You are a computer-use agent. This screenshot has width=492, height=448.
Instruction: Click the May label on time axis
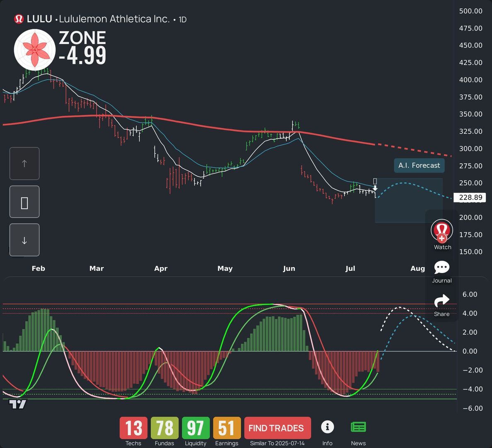(x=225, y=268)
